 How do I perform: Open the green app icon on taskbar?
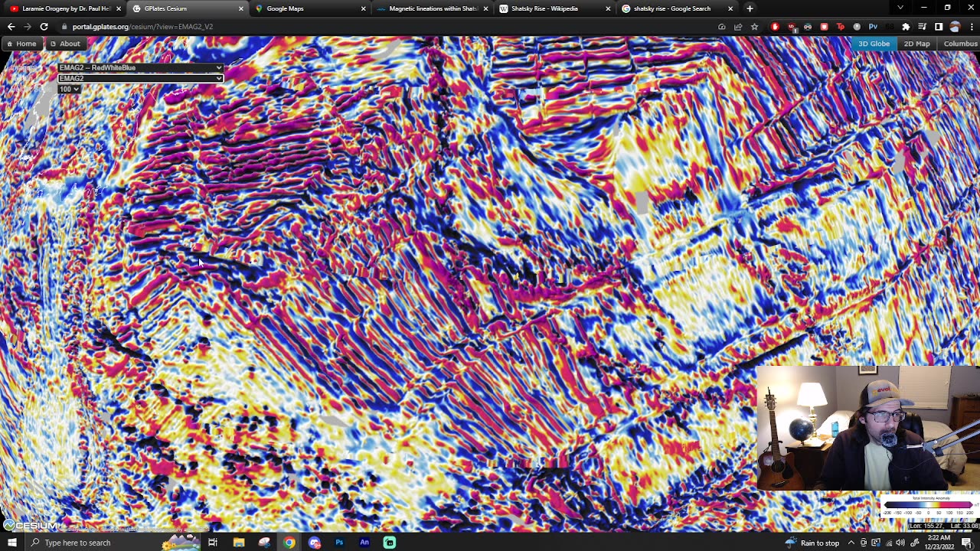point(390,543)
